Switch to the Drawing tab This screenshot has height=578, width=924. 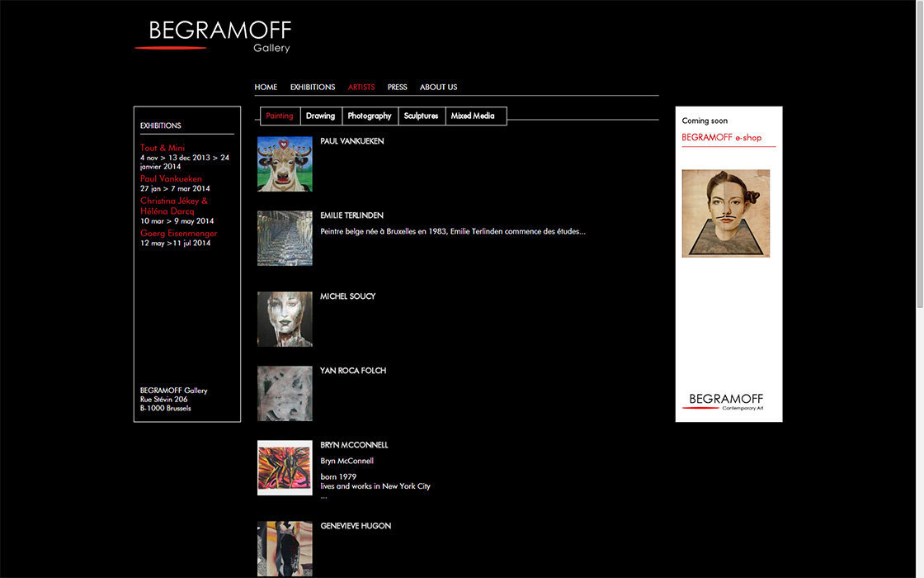point(320,116)
